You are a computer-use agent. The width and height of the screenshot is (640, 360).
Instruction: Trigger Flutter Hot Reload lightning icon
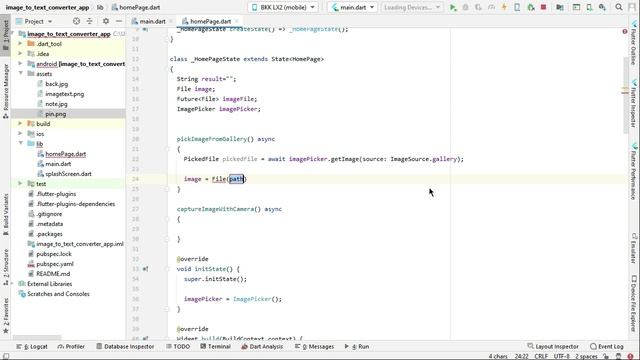504,7
